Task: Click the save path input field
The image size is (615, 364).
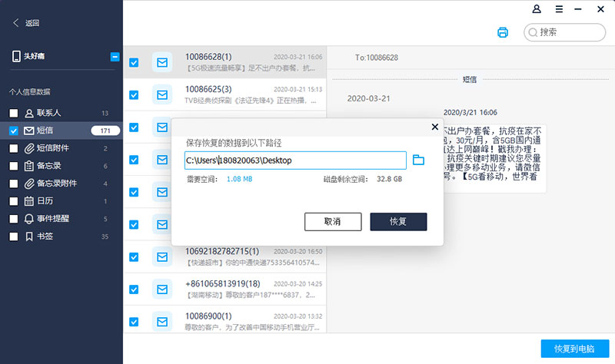Action: [295, 160]
